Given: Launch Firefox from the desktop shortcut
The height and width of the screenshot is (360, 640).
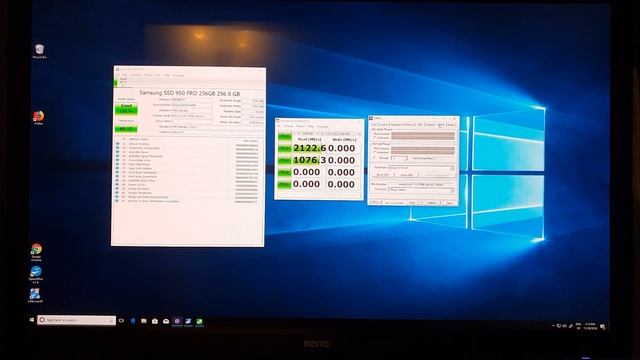Looking at the screenshot, I should pos(38,118).
